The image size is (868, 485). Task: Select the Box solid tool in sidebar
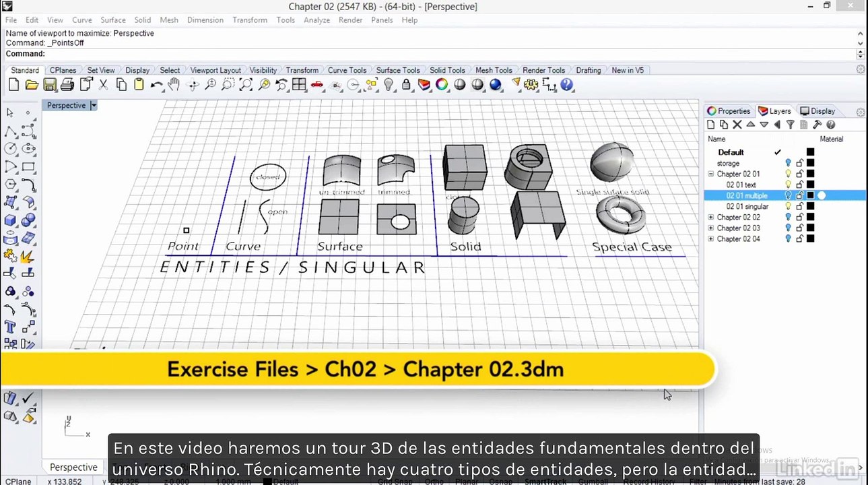coord(10,220)
